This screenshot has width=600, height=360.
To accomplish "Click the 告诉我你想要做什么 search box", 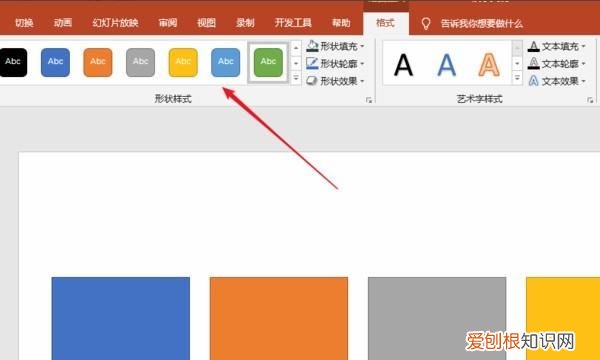I will point(481,24).
